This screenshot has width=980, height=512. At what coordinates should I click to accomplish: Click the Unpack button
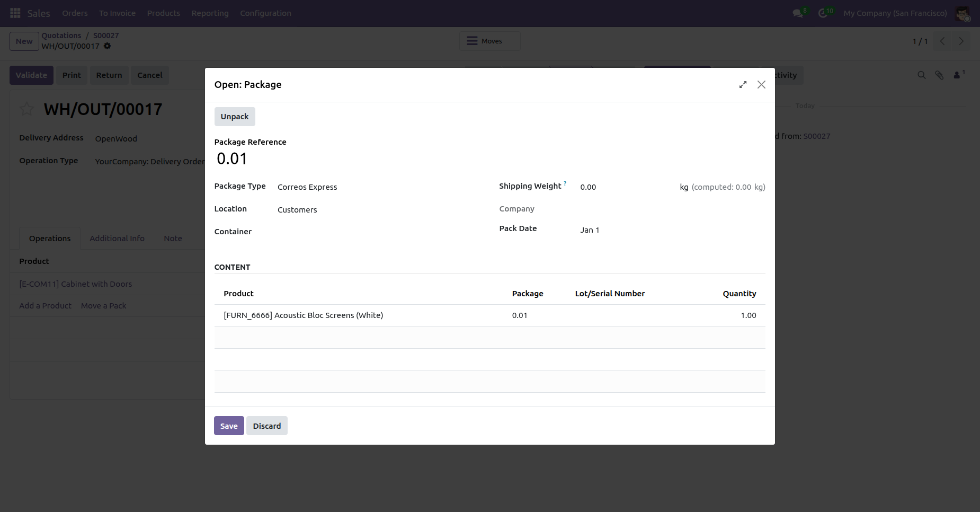(234, 117)
